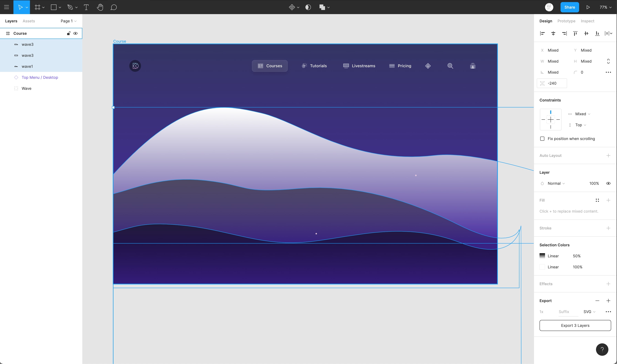Switch to the Assets tab
617x364 pixels.
tap(29, 21)
